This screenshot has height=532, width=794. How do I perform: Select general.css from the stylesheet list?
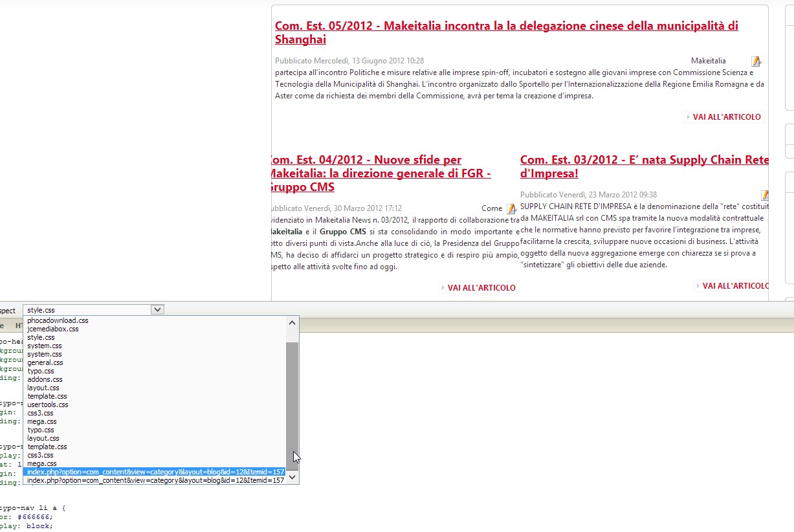pos(45,362)
